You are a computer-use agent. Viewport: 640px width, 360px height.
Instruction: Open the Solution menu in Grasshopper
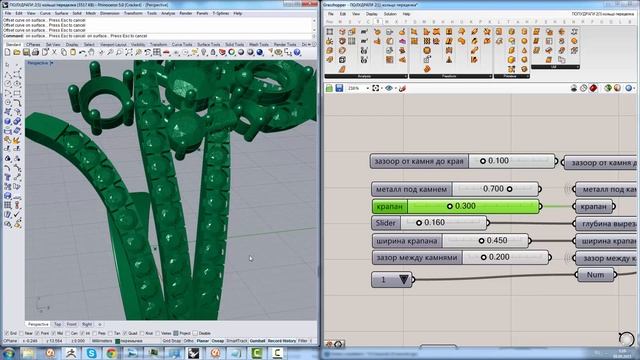pyautogui.click(x=390, y=14)
